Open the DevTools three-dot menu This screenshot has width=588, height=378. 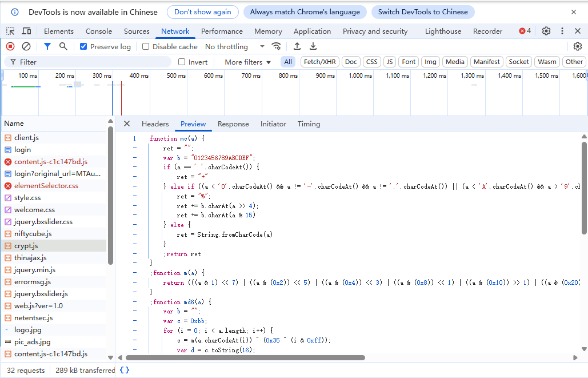562,31
